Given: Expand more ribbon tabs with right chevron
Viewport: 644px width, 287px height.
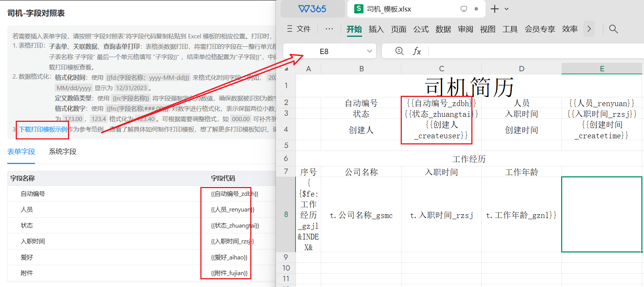Looking at the screenshot, I should [x=589, y=29].
